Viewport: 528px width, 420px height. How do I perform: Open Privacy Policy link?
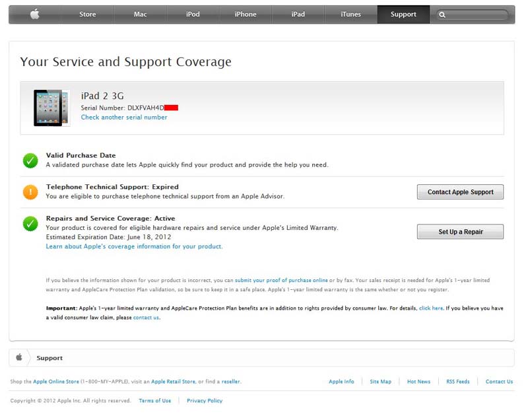tap(205, 401)
